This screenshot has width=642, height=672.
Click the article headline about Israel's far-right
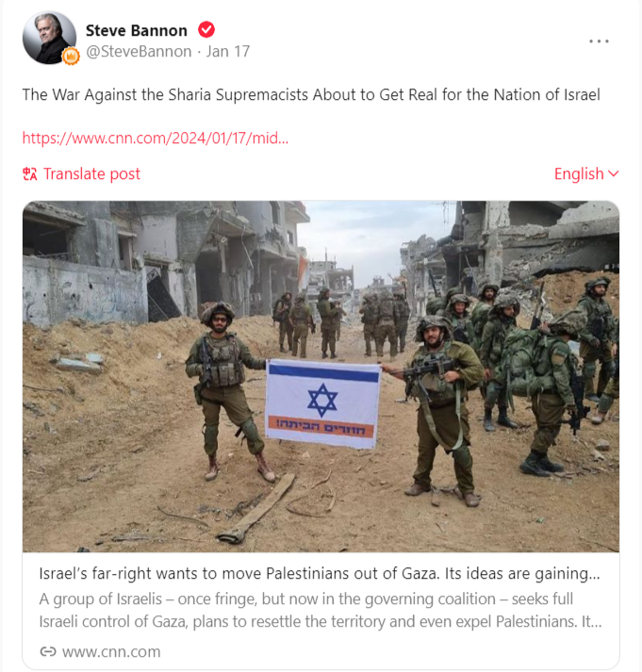coord(320,573)
